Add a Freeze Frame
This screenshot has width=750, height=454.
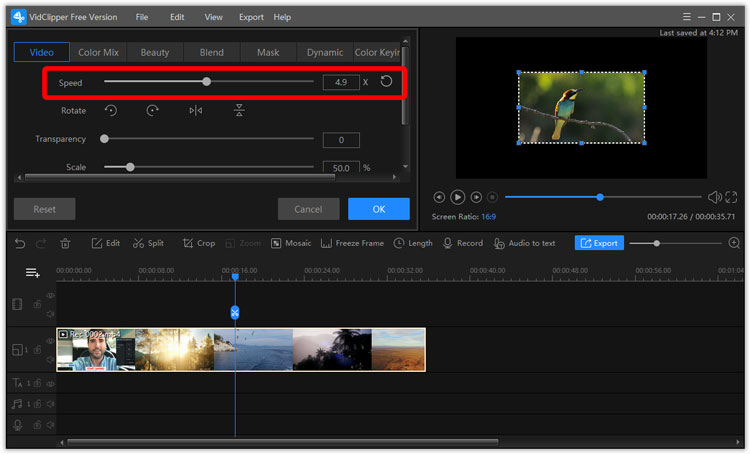click(352, 243)
